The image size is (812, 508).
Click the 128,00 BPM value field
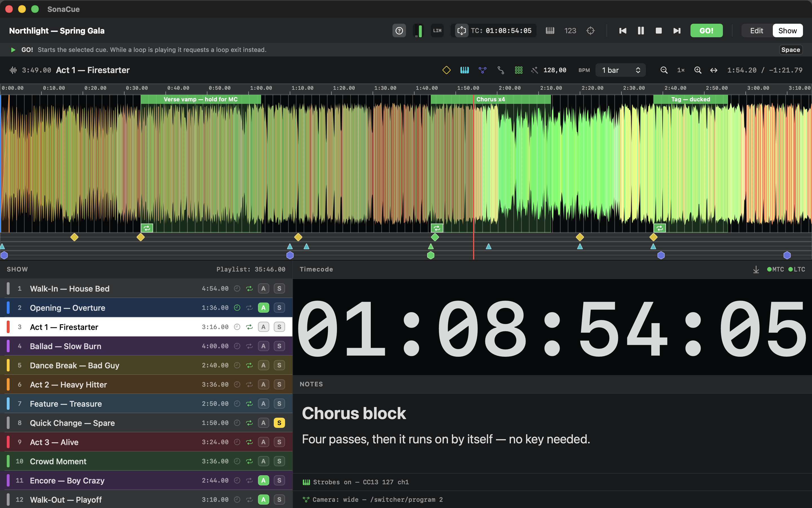555,70
